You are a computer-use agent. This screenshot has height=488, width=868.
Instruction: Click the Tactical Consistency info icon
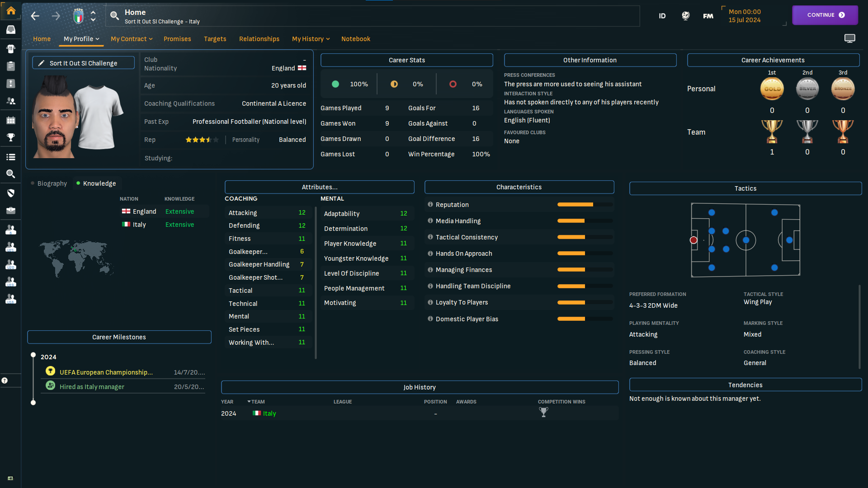coord(430,237)
